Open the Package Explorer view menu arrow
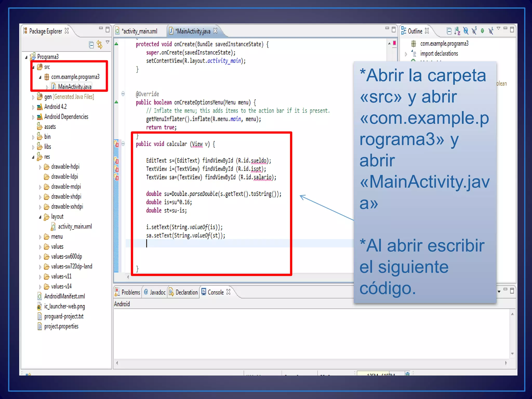Image resolution: width=532 pixels, height=399 pixels. point(108,42)
